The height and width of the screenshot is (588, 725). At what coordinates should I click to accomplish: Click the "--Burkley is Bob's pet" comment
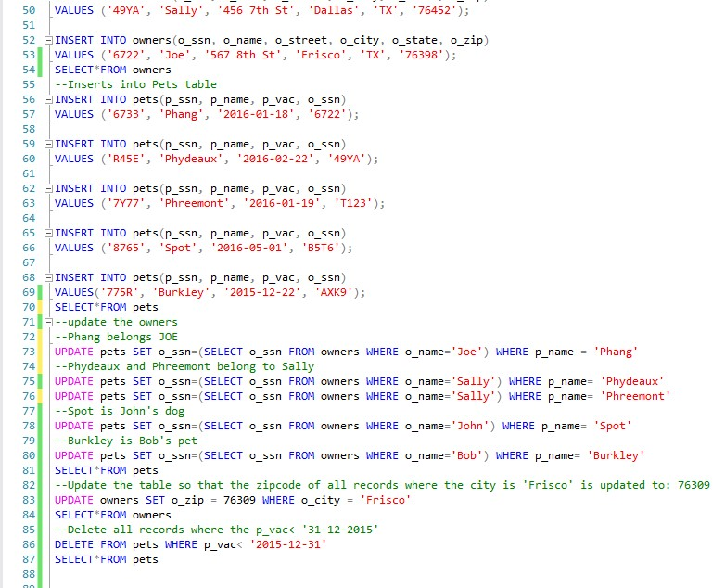coord(126,441)
